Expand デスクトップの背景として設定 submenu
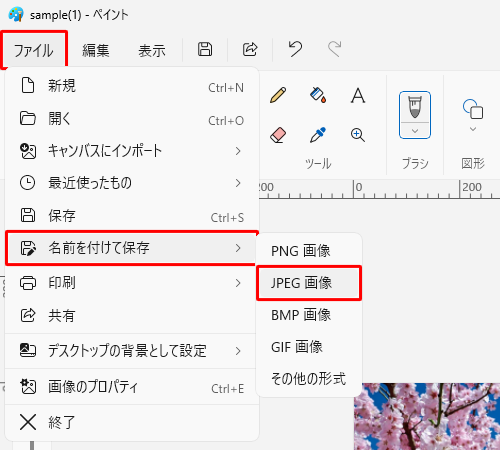The height and width of the screenshot is (450, 500). coord(132,351)
